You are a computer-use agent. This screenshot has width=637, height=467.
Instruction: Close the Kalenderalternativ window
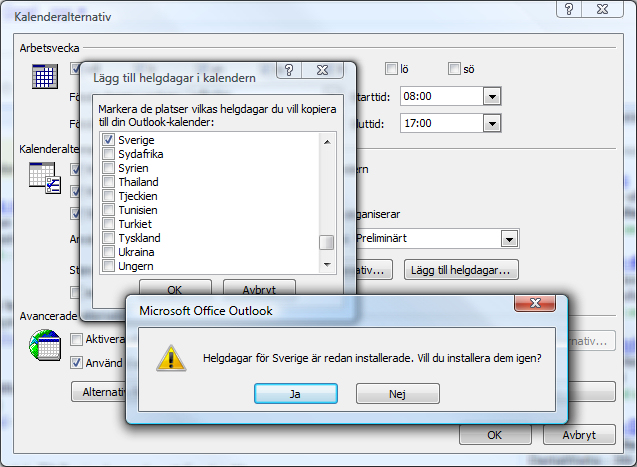[602, 9]
